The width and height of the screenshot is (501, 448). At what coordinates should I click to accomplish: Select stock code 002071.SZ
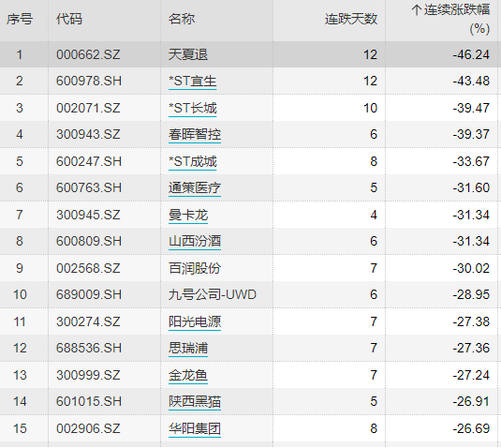[x=88, y=108]
